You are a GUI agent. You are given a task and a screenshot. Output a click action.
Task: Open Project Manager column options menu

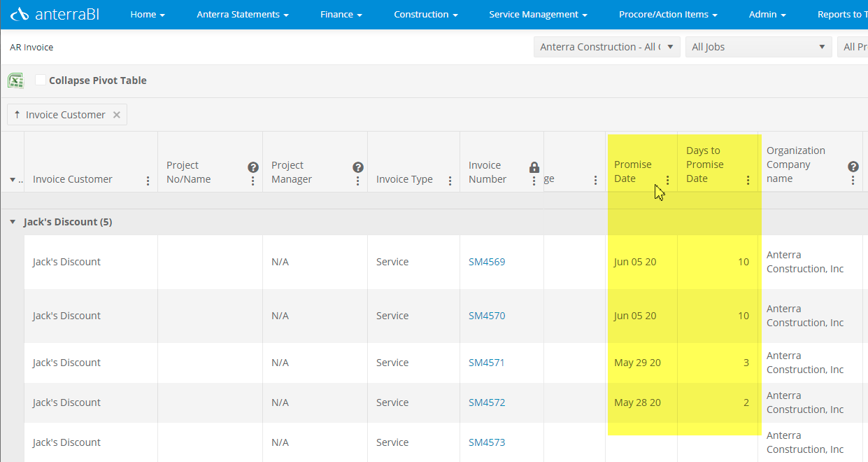pos(357,180)
